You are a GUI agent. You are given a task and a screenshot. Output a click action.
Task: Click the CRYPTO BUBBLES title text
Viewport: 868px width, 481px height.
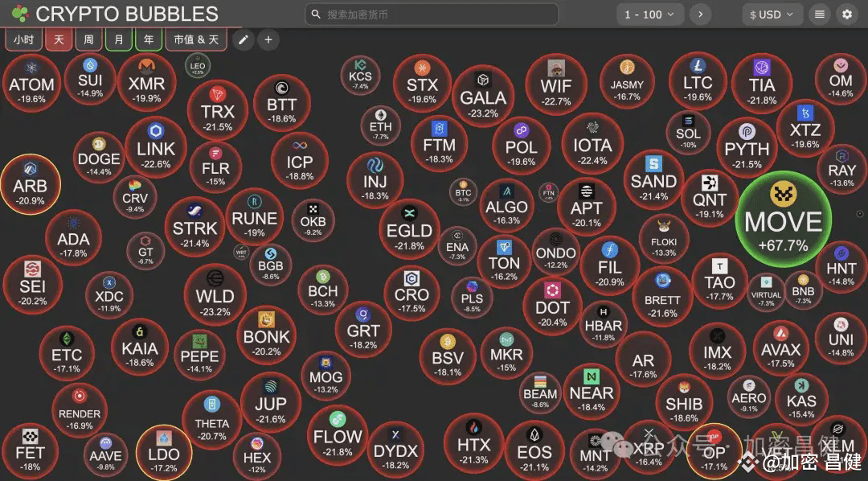pos(127,14)
